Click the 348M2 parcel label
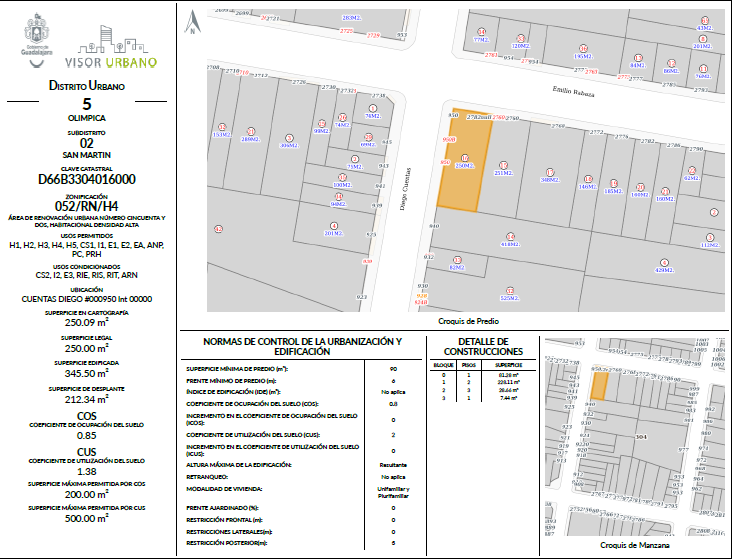The height and width of the screenshot is (560, 736). [x=550, y=180]
